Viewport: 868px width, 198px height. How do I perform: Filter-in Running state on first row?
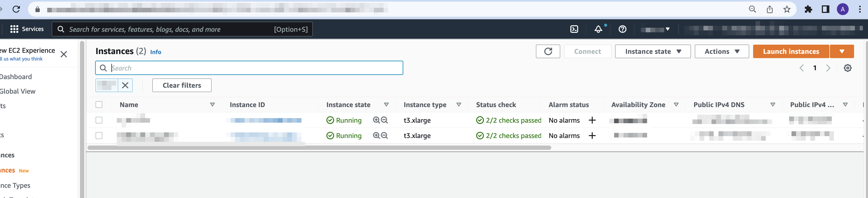[x=376, y=120]
